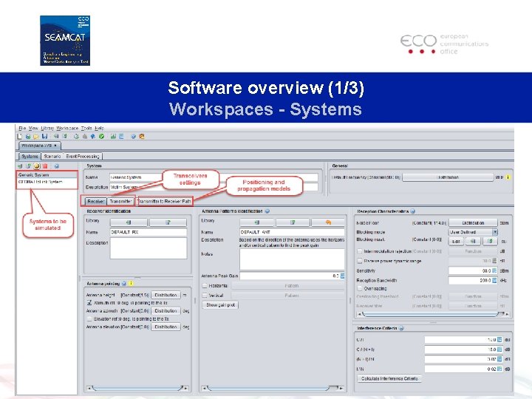Click the orange restore-defaults antenna icon button
This screenshot has height=399, width=532.
pos(328,222)
